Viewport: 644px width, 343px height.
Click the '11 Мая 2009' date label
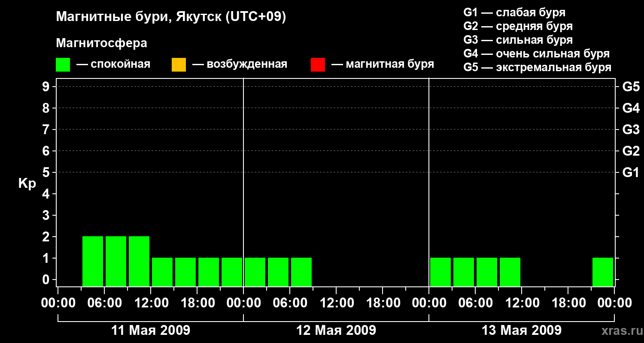pyautogui.click(x=151, y=330)
